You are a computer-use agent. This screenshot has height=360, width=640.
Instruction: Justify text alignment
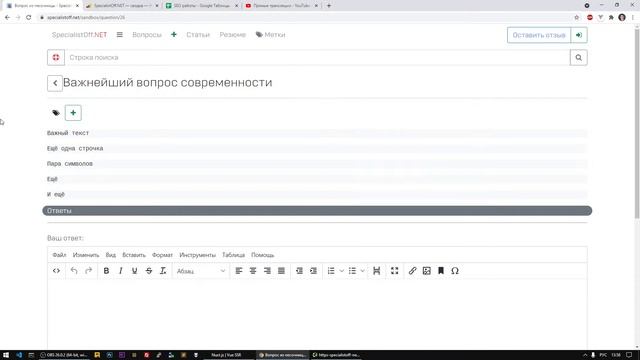click(281, 271)
